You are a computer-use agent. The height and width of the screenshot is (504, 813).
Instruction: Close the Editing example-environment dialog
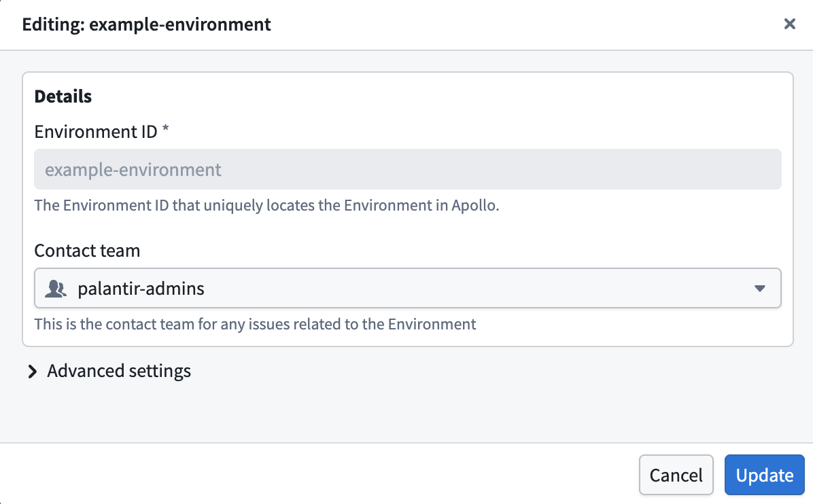coord(789,24)
